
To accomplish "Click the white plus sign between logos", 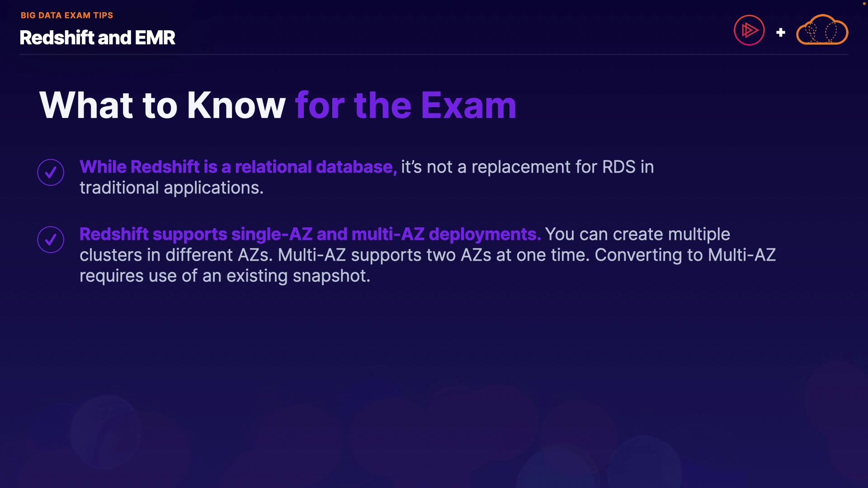I will coord(780,33).
